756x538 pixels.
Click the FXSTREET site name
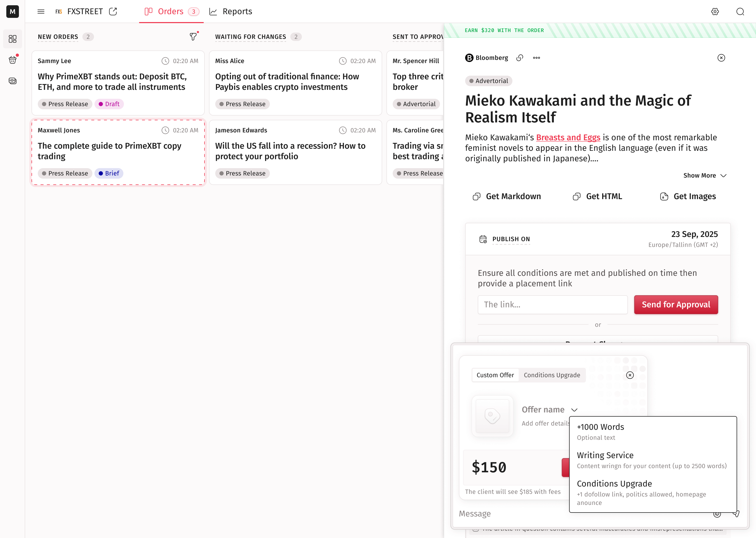[85, 12]
